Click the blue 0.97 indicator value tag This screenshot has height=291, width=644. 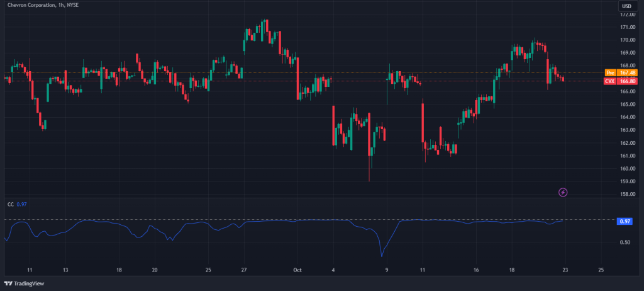pyautogui.click(x=625, y=222)
